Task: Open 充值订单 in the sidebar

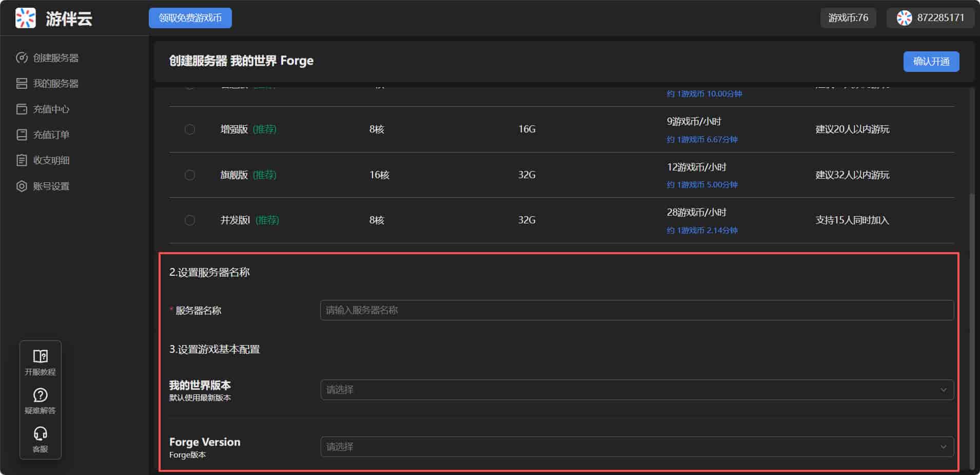Action: [51, 135]
